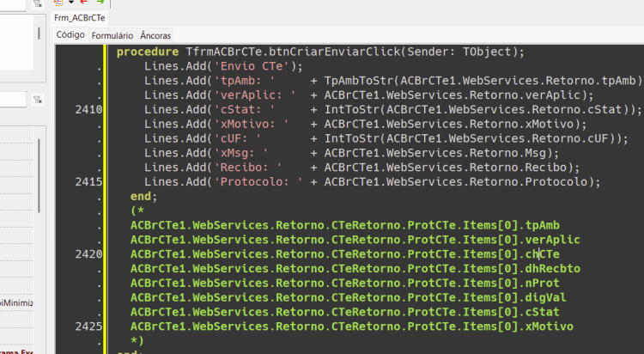Click 'TfrmACBrCTe.btnCriarEnviarClick' in the procedure header
Viewport: 644px width, 354px height.
(x=293, y=52)
